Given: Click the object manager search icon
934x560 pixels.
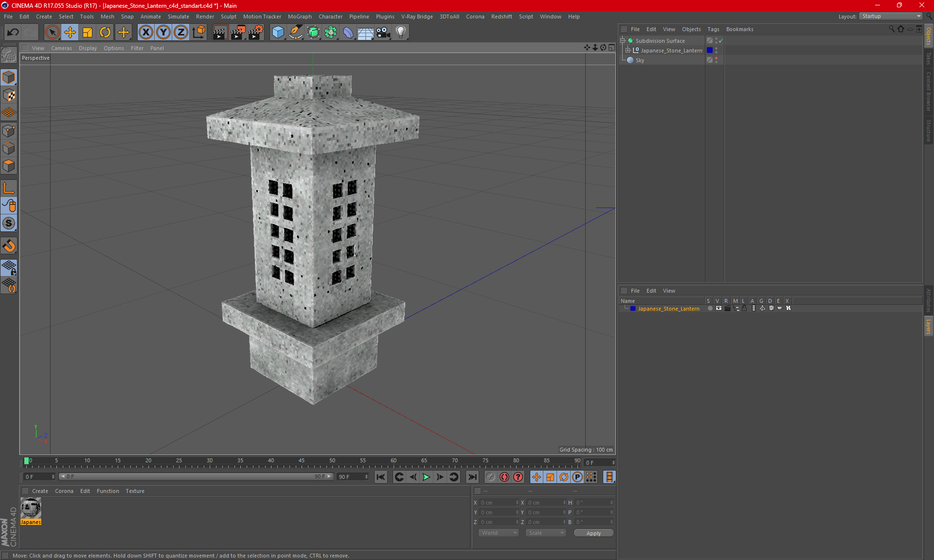Looking at the screenshot, I should tap(891, 29).
